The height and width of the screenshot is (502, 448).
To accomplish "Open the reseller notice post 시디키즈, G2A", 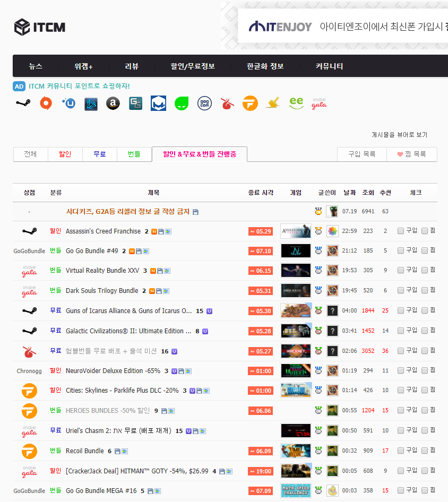I will tap(127, 212).
